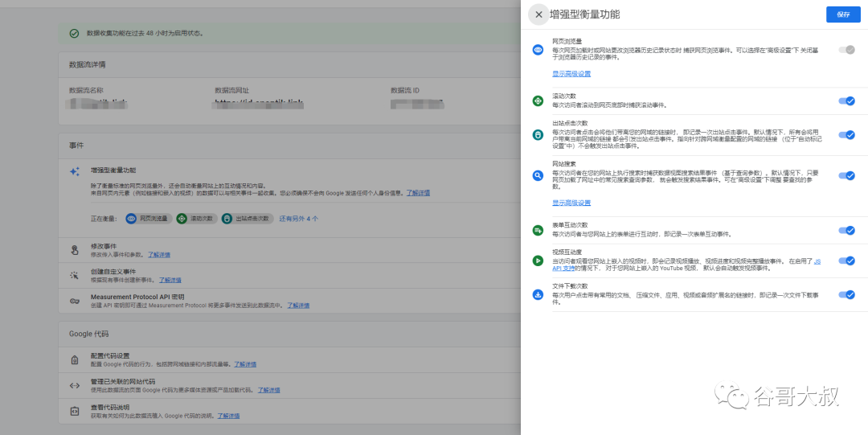
Task: Open the 创建自定义事件 row title
Action: (113, 272)
